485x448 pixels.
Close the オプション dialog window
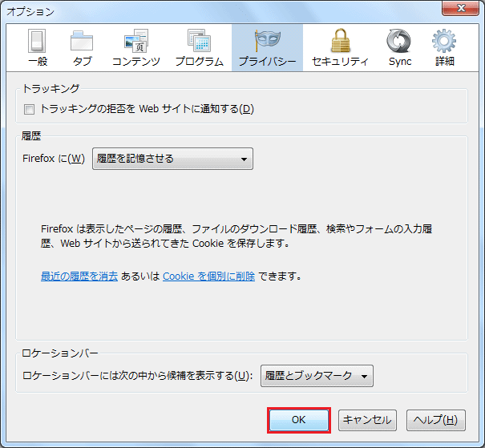461,8
